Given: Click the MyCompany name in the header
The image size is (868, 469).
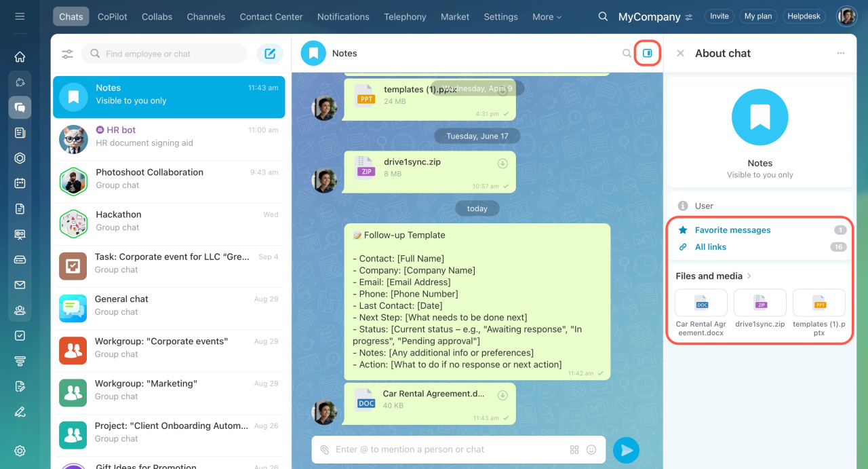Looking at the screenshot, I should pos(650,17).
